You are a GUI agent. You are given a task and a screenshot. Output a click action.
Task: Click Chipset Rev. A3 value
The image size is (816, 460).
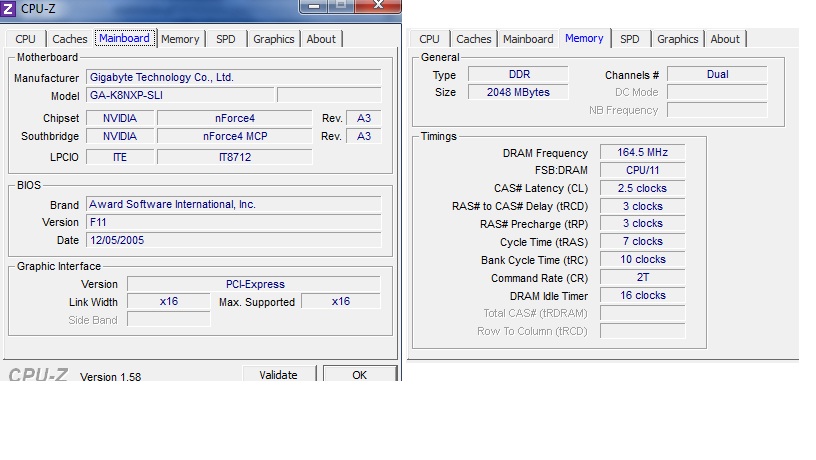pyautogui.click(x=364, y=118)
